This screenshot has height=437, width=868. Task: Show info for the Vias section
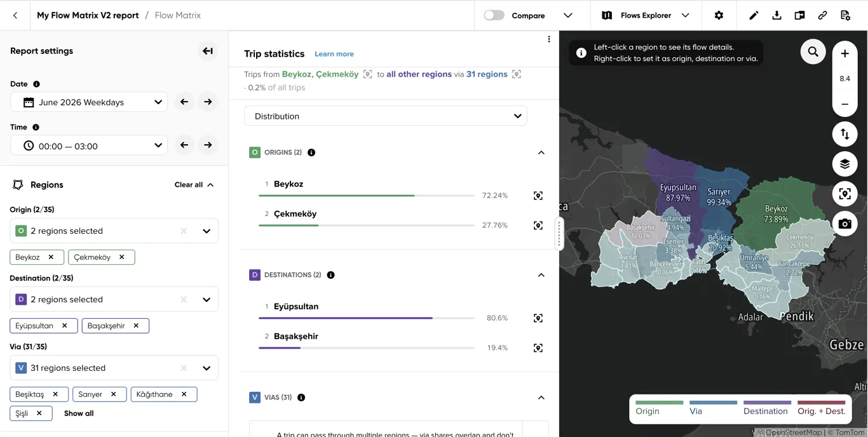pos(301,398)
